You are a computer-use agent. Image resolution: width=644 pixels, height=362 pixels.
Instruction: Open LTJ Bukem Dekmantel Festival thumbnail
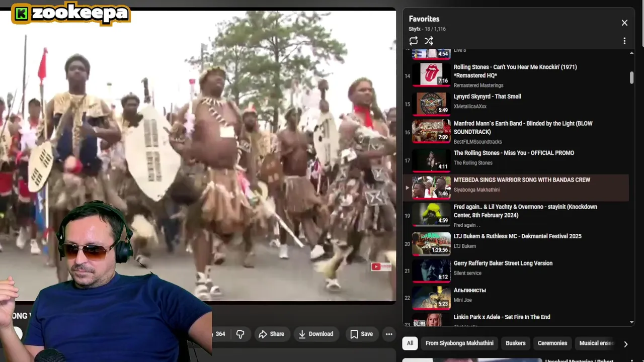coord(431,244)
